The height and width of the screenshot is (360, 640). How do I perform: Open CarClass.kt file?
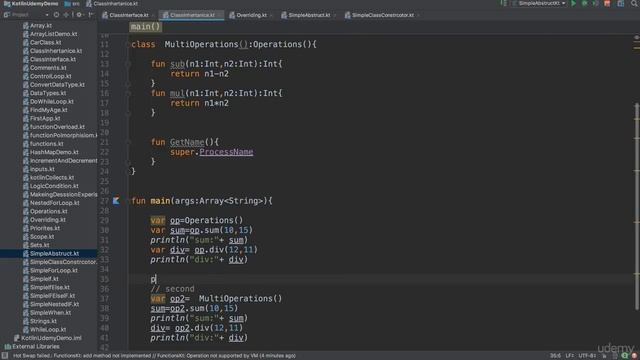pos(42,42)
